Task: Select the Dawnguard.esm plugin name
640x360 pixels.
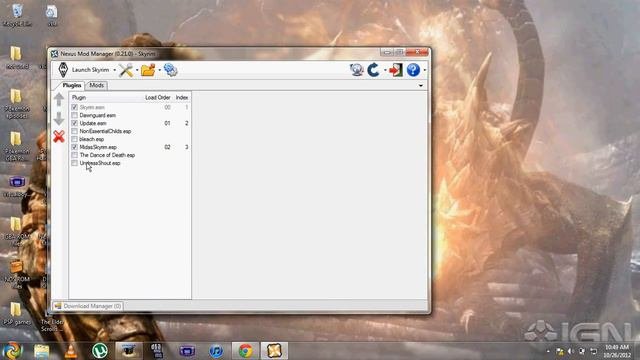Action: tap(98, 115)
